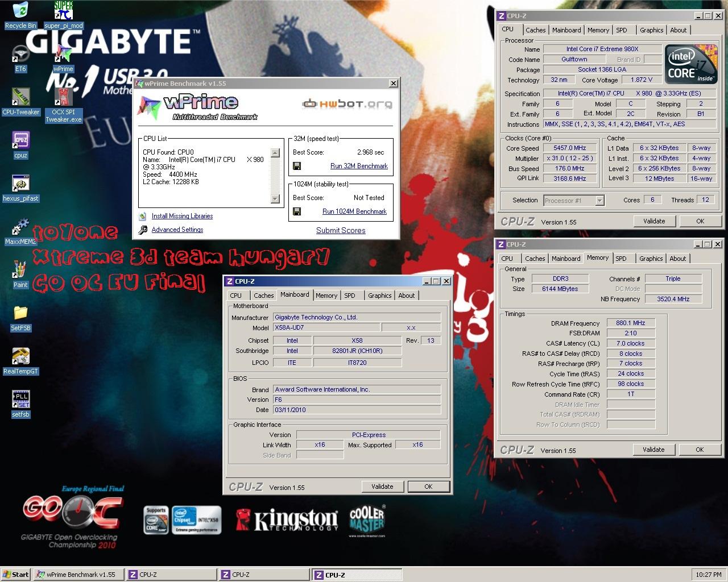Open Graphics tab in top CPU-Z window

[651, 30]
